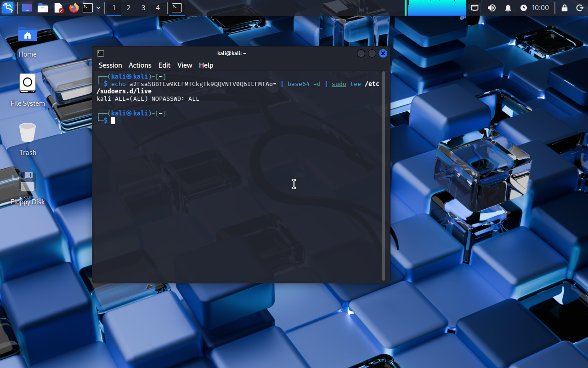Viewport: 588px width, 368px height.
Task: Click the CPU usage graph monitor
Action: coord(436,8)
